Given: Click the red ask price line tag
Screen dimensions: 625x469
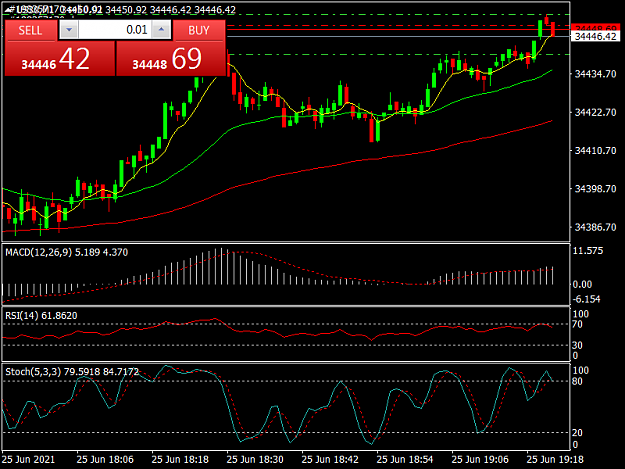Looking at the screenshot, I should (x=596, y=28).
